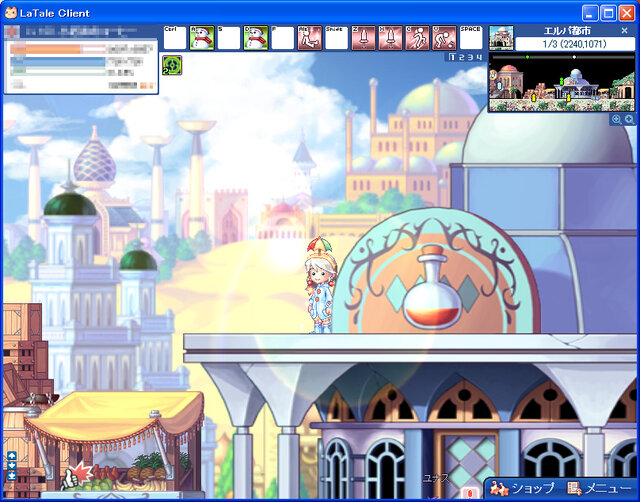Zoom in the minimap
Viewport: 640px width, 502px height.
pos(616,119)
